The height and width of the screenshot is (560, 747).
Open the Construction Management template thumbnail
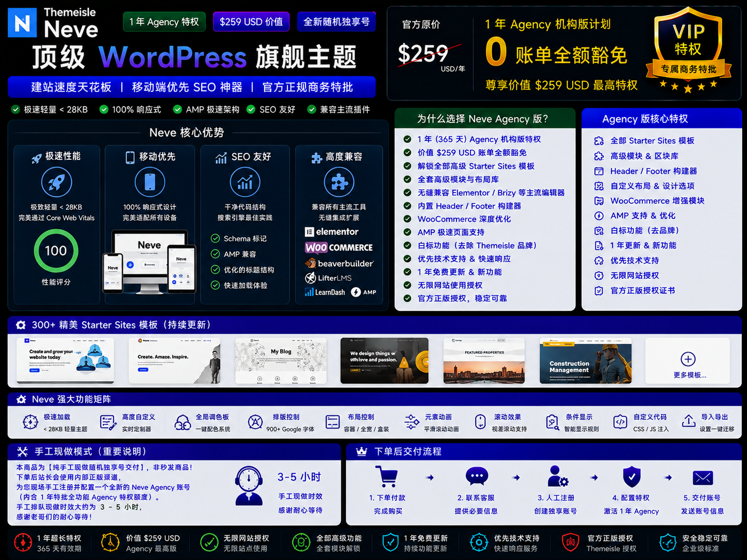tap(586, 361)
